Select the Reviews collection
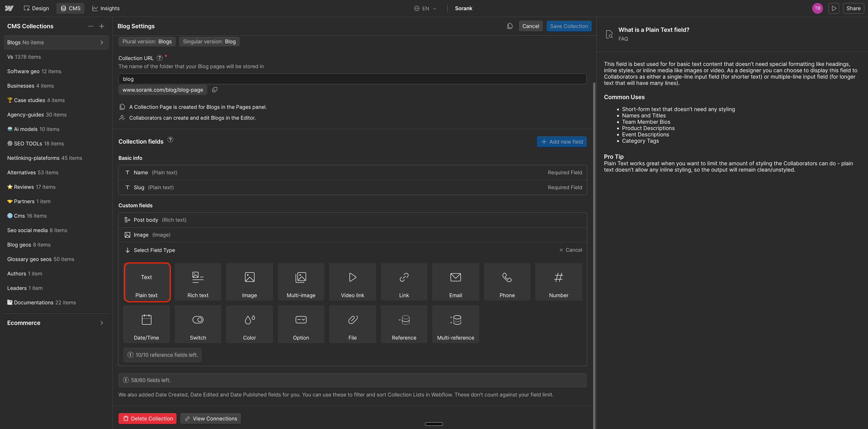Viewport: 868px width, 429px height. [x=56, y=187]
